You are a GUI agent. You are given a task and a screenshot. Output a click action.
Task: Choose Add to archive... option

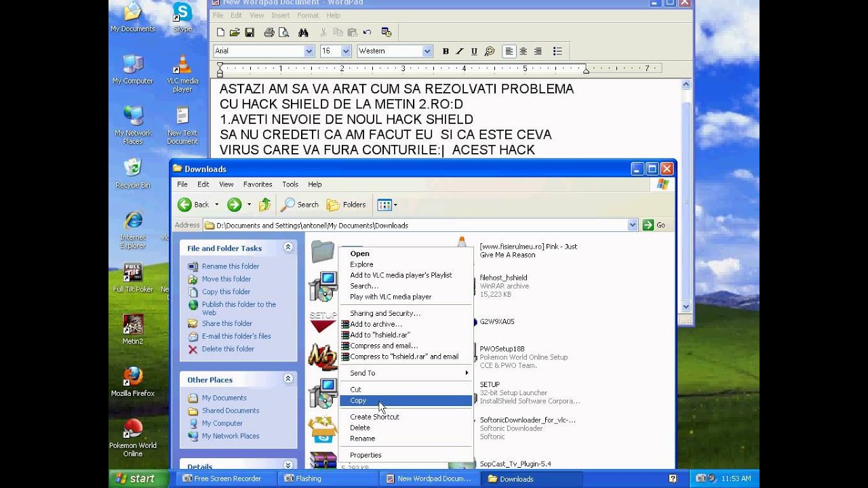(x=406, y=324)
